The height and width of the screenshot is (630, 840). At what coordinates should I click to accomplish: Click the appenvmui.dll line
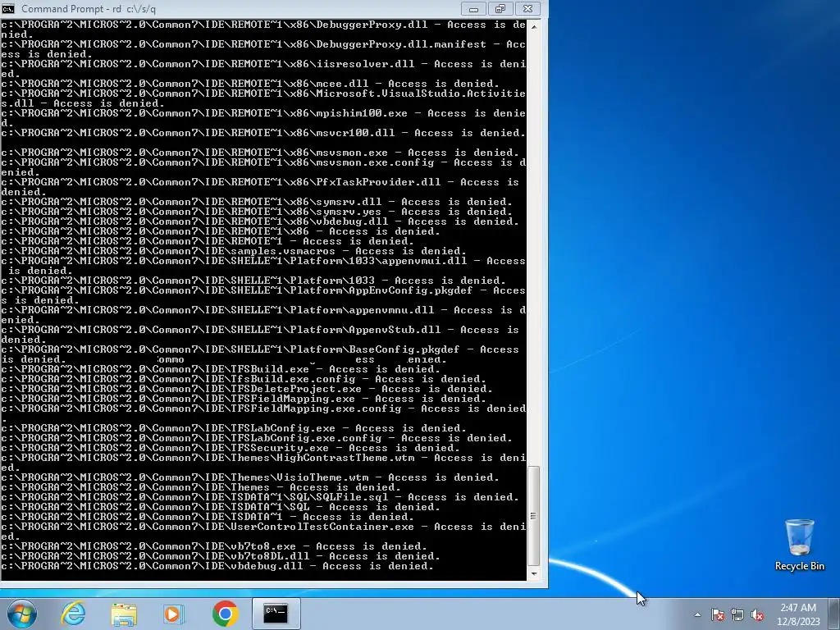coord(263,266)
